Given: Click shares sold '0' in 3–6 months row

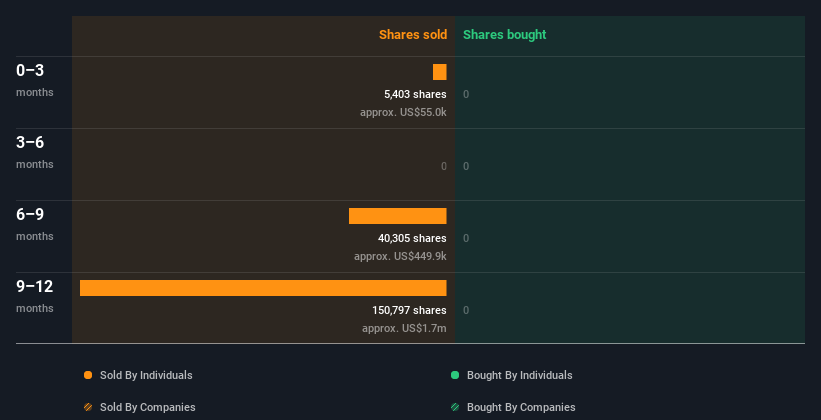Looking at the screenshot, I should tap(444, 167).
